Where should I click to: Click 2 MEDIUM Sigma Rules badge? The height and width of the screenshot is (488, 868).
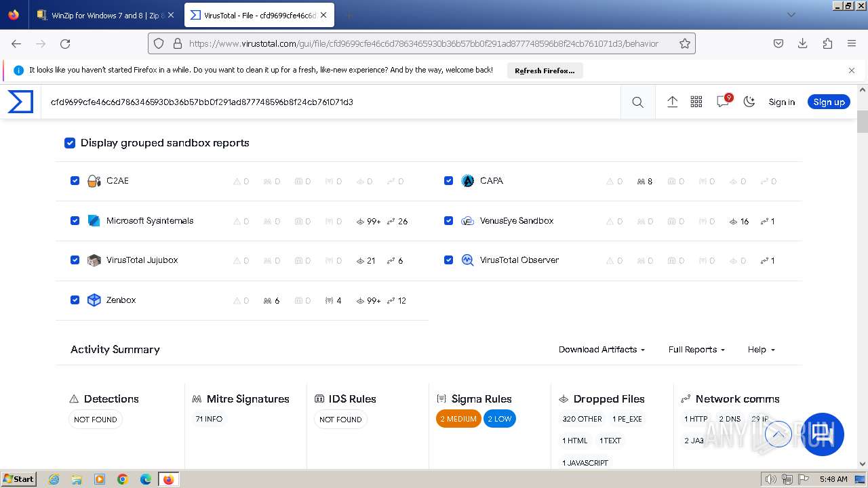click(458, 419)
